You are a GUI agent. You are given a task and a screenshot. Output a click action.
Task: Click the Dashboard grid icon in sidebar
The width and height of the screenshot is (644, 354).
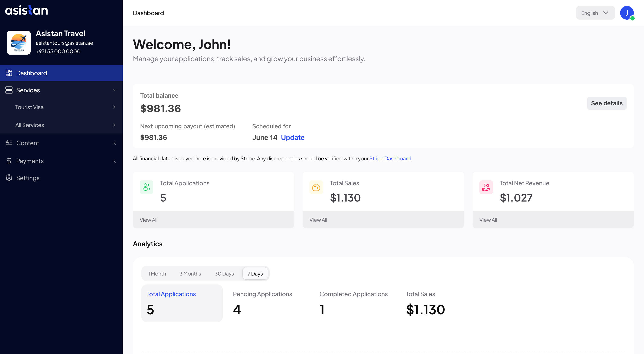point(9,73)
